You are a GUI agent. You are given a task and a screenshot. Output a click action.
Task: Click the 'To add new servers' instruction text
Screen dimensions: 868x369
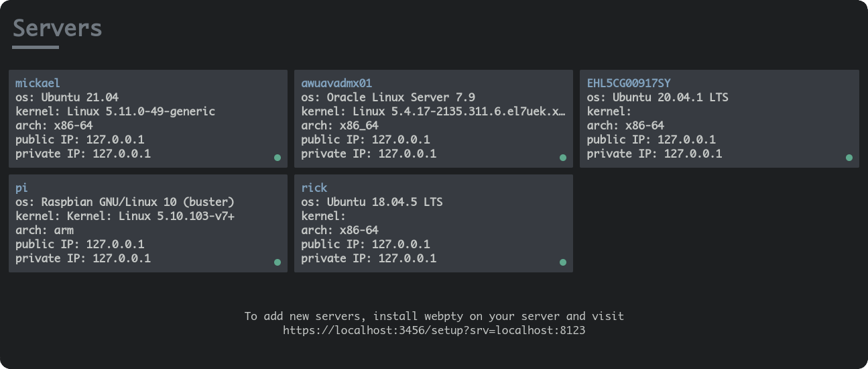coord(434,316)
